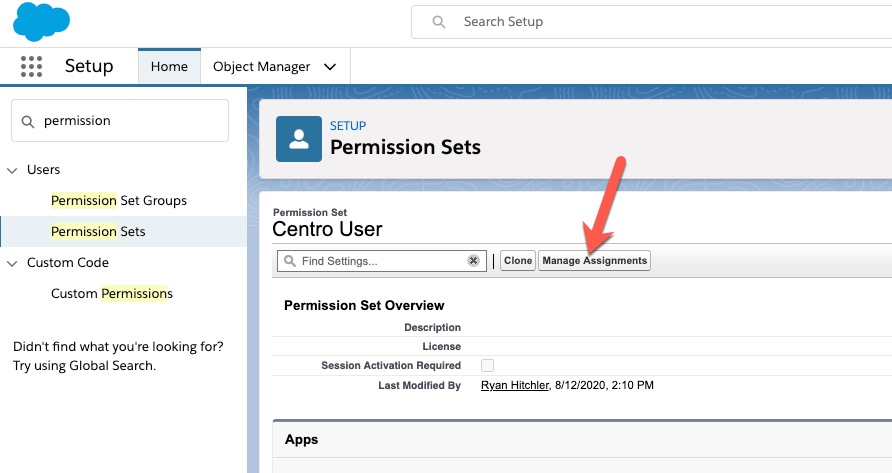Open the Object Manager dropdown arrow
Image resolution: width=892 pixels, height=473 pixels.
(x=330, y=67)
